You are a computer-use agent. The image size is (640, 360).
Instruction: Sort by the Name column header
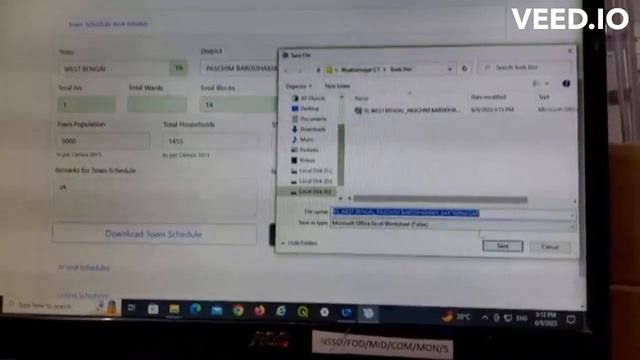coord(362,98)
